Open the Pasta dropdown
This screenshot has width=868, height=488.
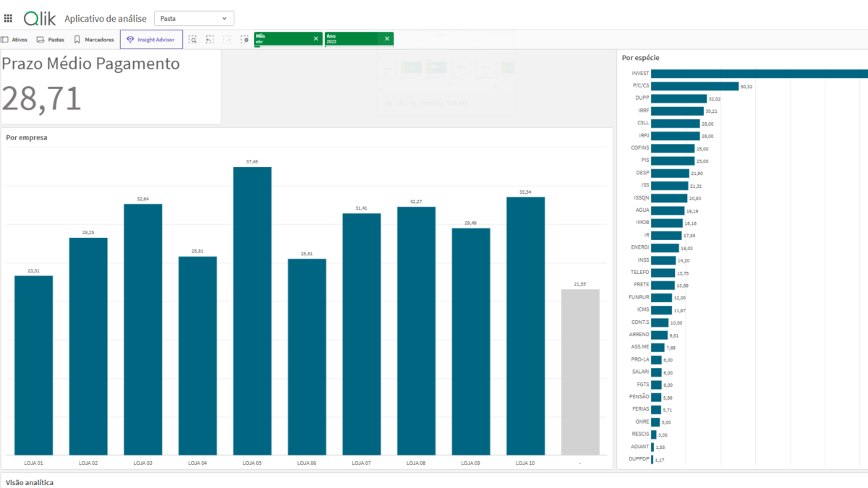[194, 18]
